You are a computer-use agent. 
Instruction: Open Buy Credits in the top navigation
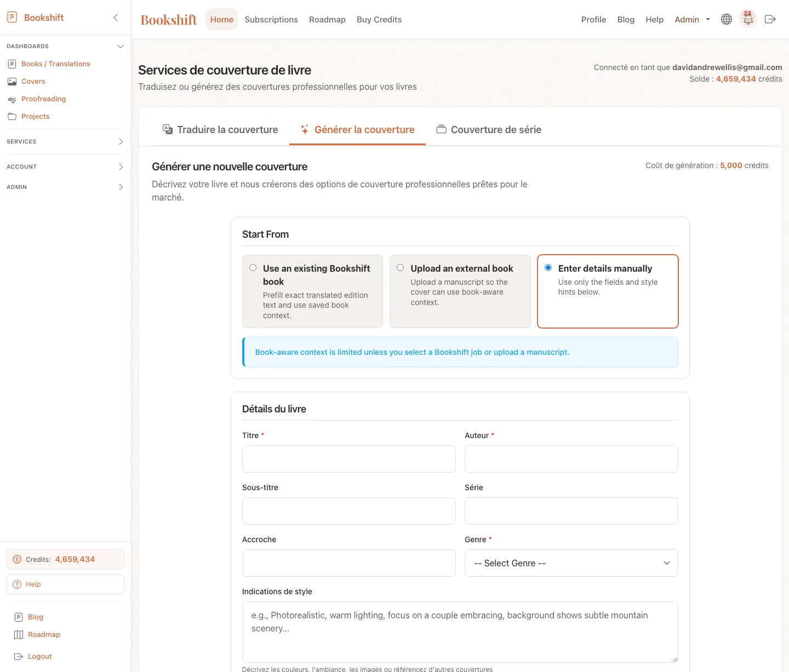379,19
